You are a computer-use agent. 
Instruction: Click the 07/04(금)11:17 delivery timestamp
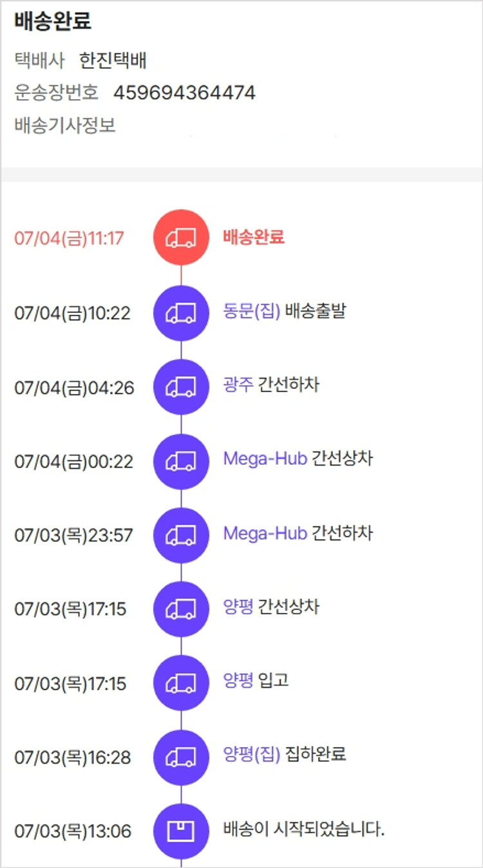tap(69, 238)
